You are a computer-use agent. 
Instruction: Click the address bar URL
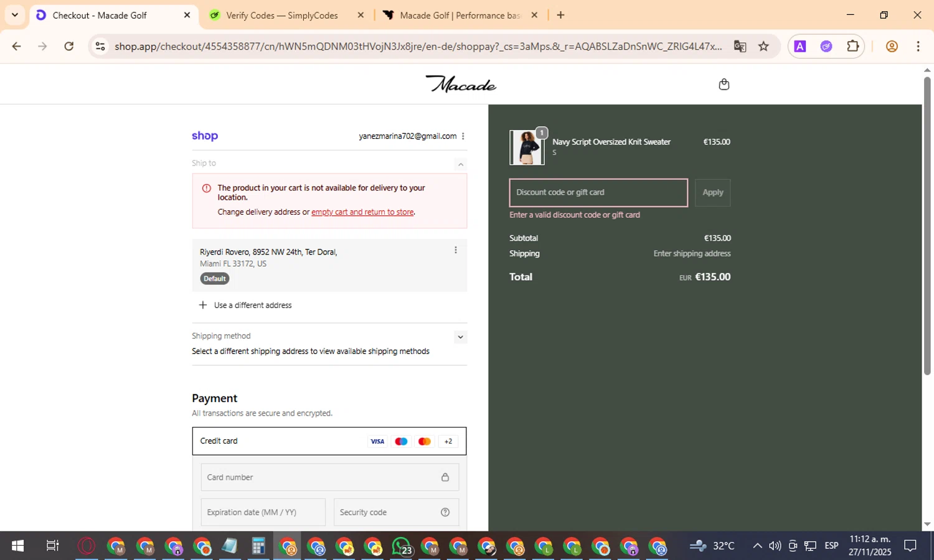tap(418, 46)
